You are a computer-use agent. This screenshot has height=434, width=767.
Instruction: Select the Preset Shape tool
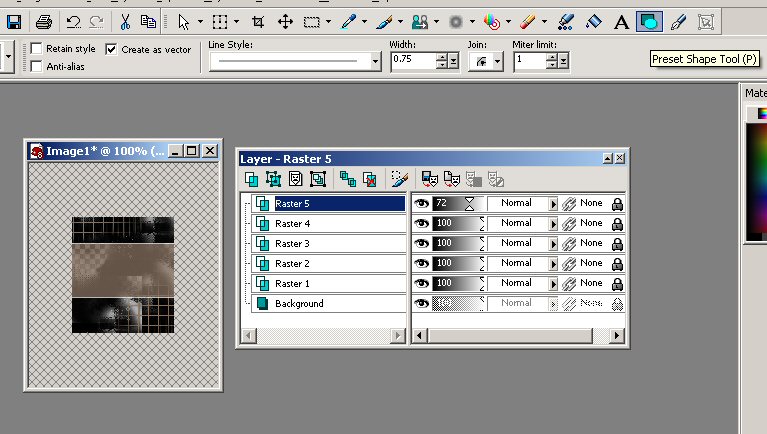tap(649, 20)
